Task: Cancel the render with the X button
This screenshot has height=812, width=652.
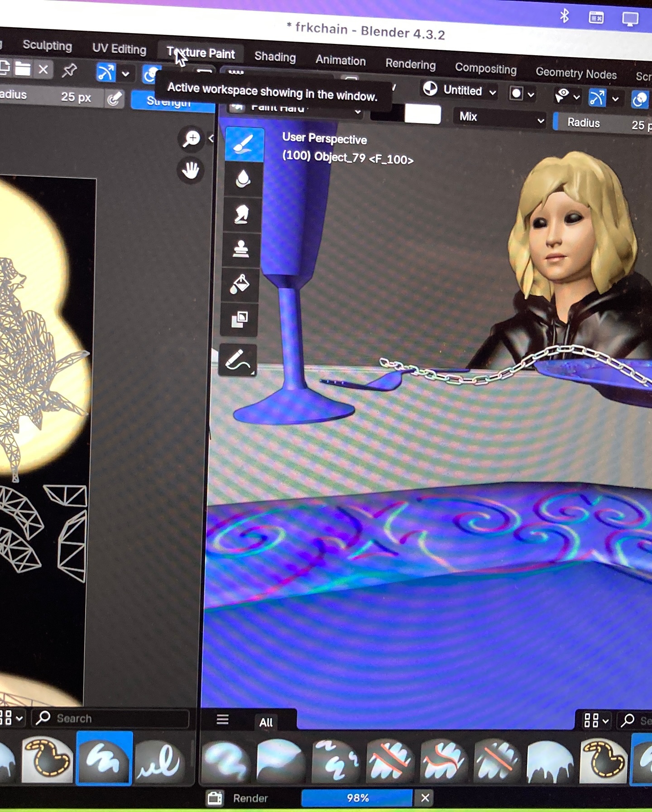Action: (x=425, y=798)
